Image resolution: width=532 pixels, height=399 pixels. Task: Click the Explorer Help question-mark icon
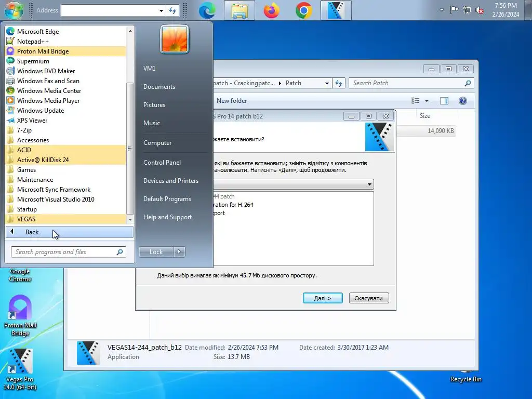463,101
